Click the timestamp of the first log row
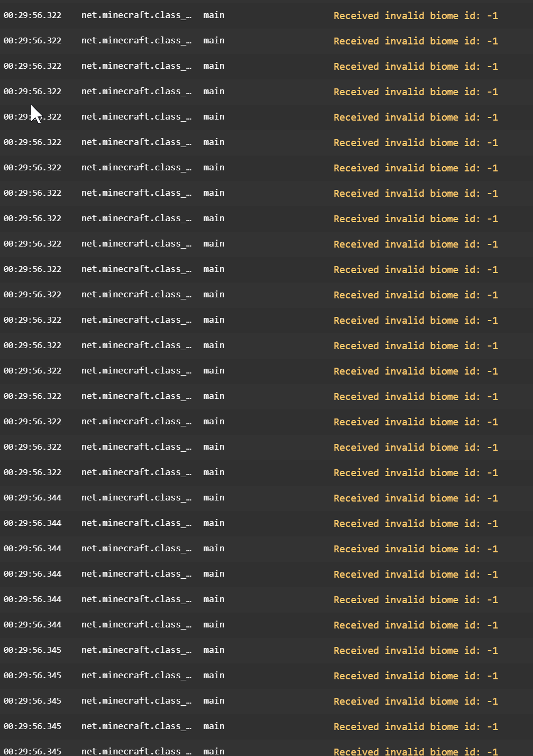Screen dimensions: 533x756 [32, 15]
